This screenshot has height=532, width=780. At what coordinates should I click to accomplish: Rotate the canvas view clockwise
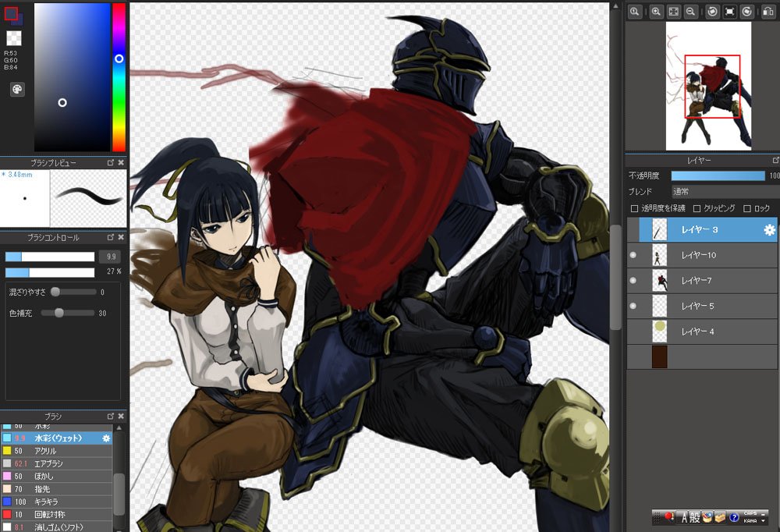pos(746,12)
